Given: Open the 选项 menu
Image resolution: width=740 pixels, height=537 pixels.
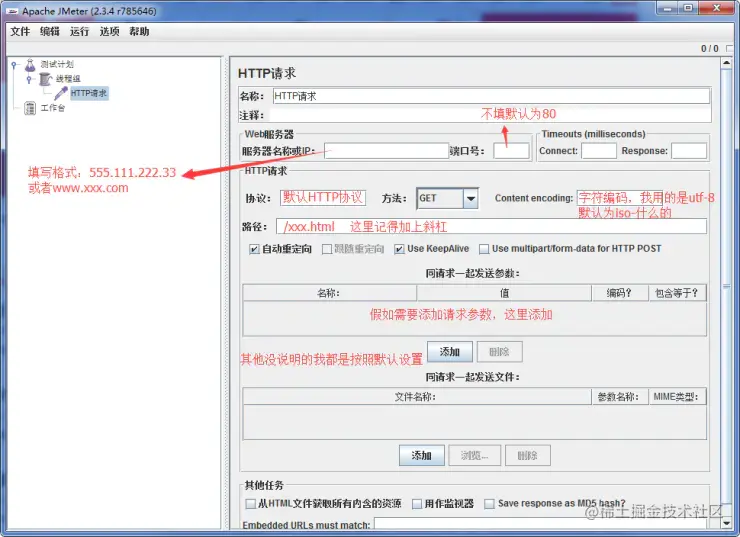Looking at the screenshot, I should pos(109,32).
